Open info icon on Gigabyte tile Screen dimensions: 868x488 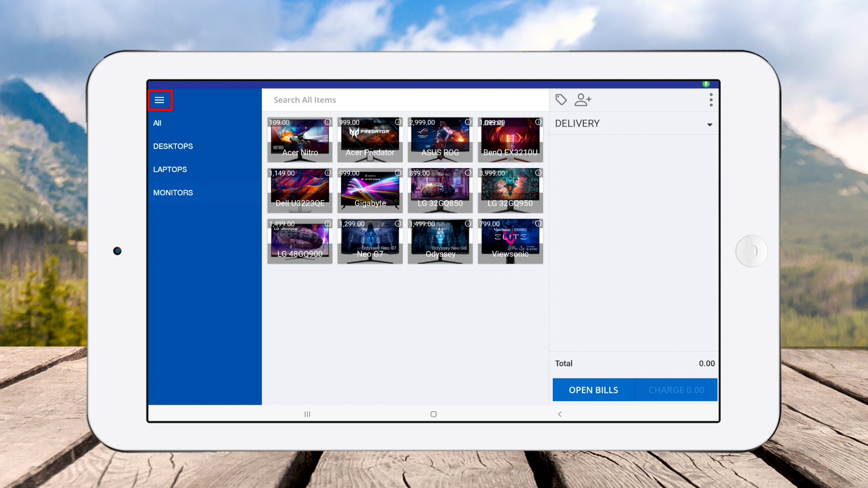coord(398,173)
